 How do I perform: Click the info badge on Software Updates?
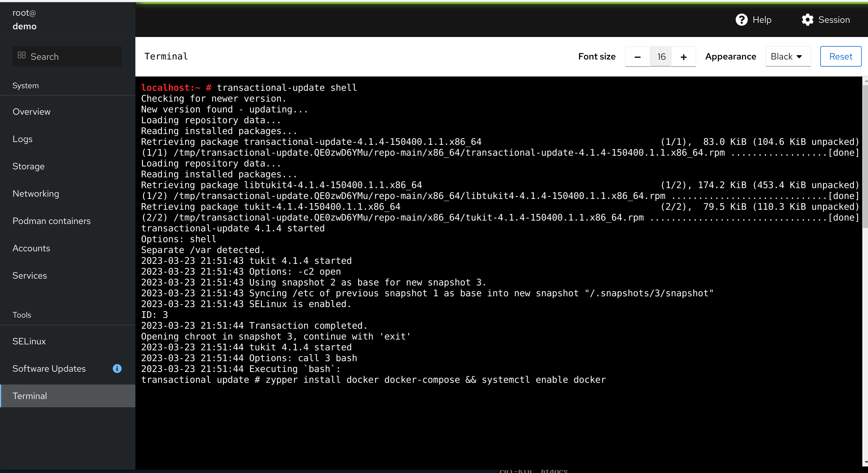117,369
